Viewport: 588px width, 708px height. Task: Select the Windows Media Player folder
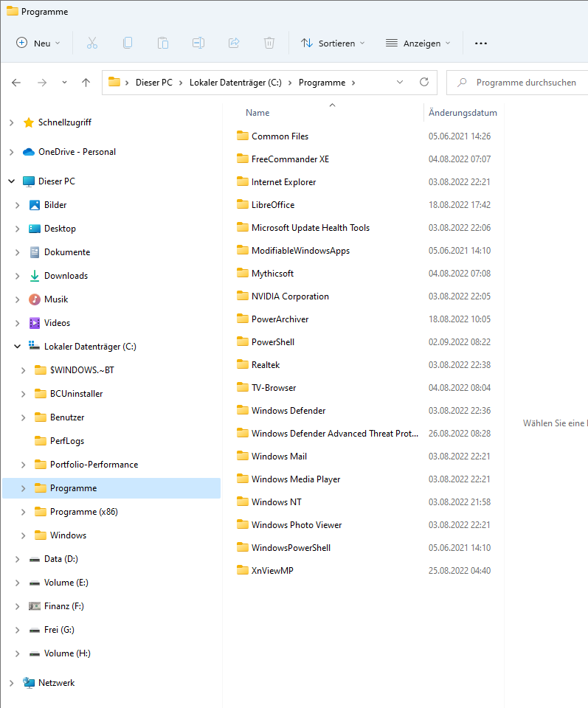click(296, 479)
